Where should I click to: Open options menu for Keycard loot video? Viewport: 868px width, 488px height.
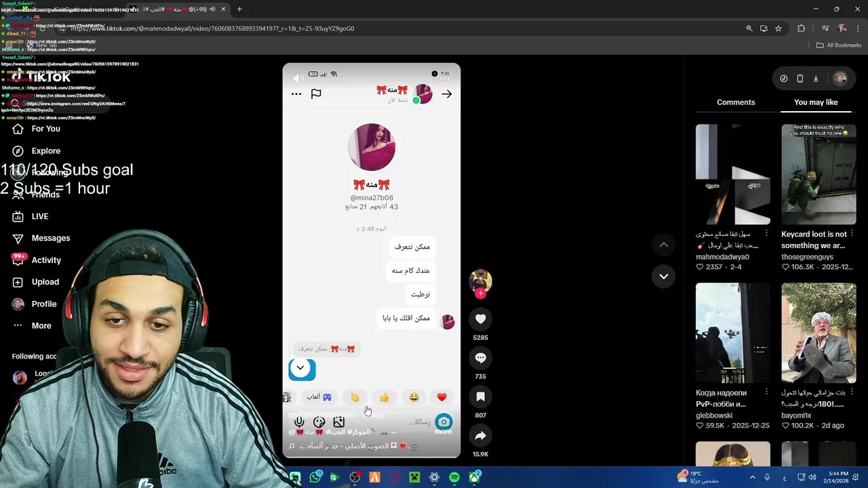[x=852, y=234]
